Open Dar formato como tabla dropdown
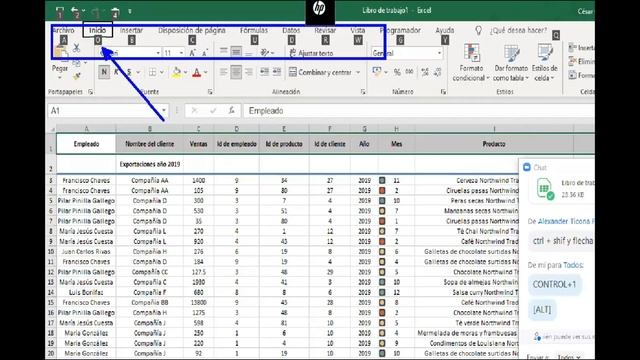Image resolution: width=640 pixels, height=360 pixels. [x=511, y=62]
